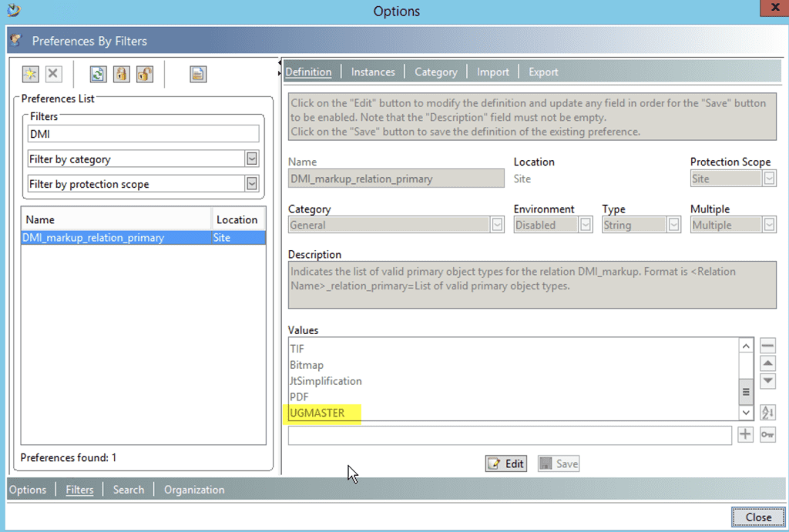Move the UGMASTER value up in the list
The width and height of the screenshot is (789, 532).
[767, 363]
